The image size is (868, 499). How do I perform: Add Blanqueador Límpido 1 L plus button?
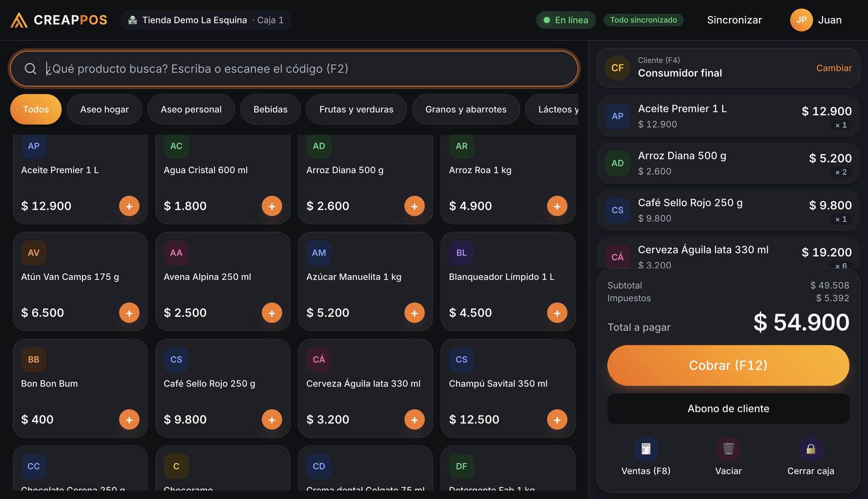pos(557,313)
